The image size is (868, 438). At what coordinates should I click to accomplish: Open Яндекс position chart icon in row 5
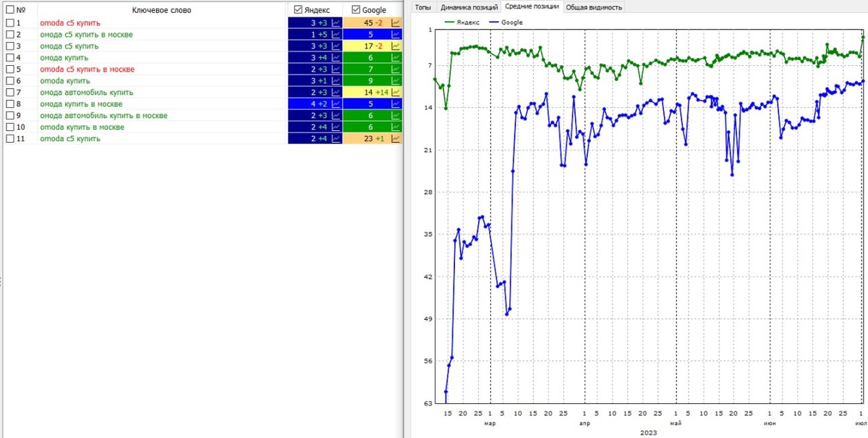click(336, 70)
